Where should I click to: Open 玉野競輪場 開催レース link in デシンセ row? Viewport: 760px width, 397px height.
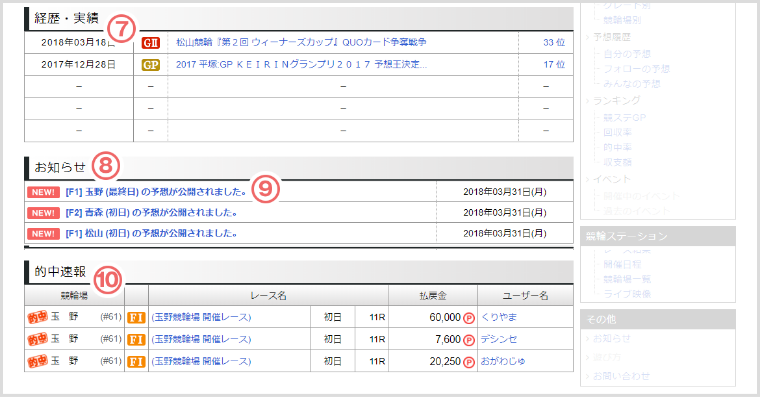[202, 339]
